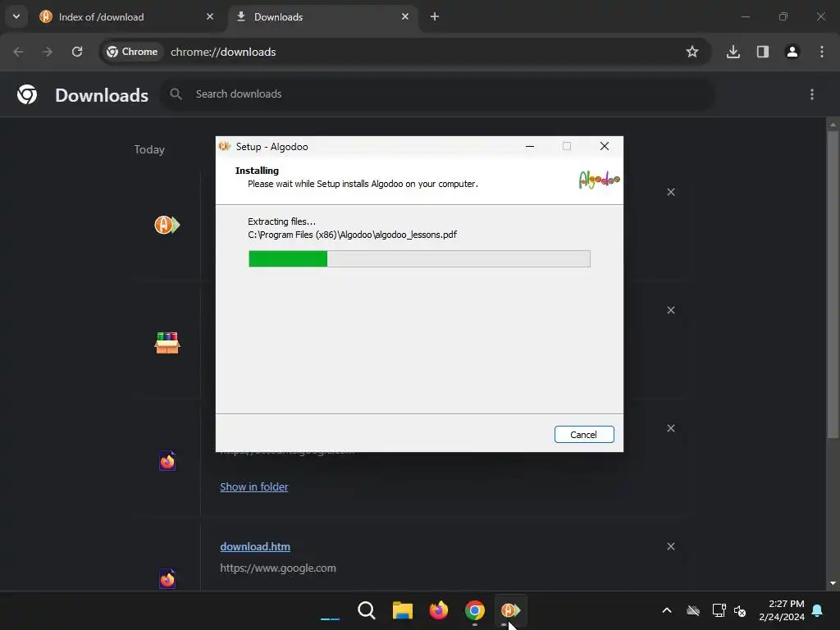840x630 pixels.
Task: Go forward to next page
Action: click(x=48, y=52)
